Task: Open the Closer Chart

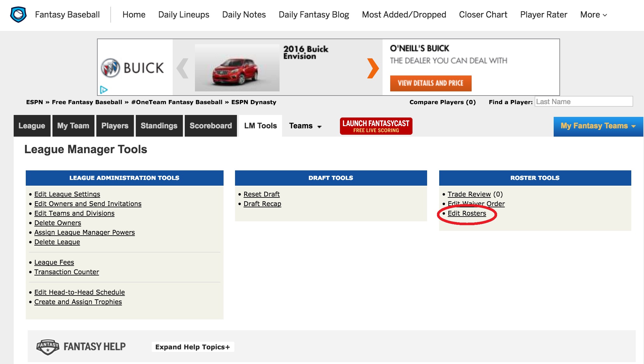Action: 483,15
